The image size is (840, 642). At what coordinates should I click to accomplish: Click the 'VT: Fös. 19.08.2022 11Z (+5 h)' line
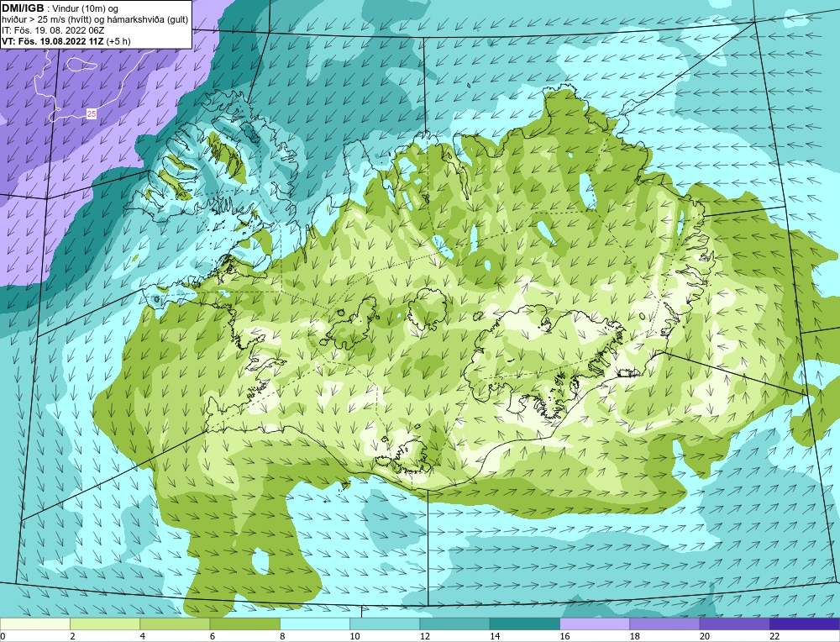66,40
